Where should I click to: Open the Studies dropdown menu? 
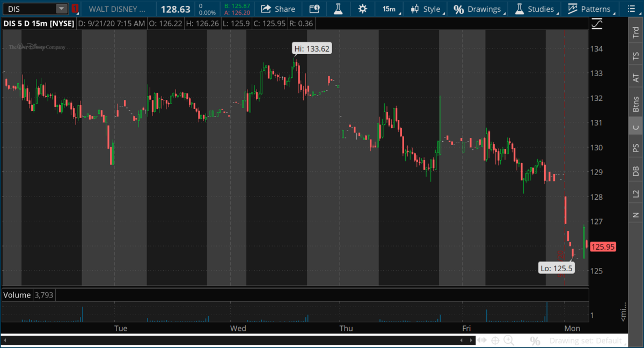pyautogui.click(x=536, y=9)
